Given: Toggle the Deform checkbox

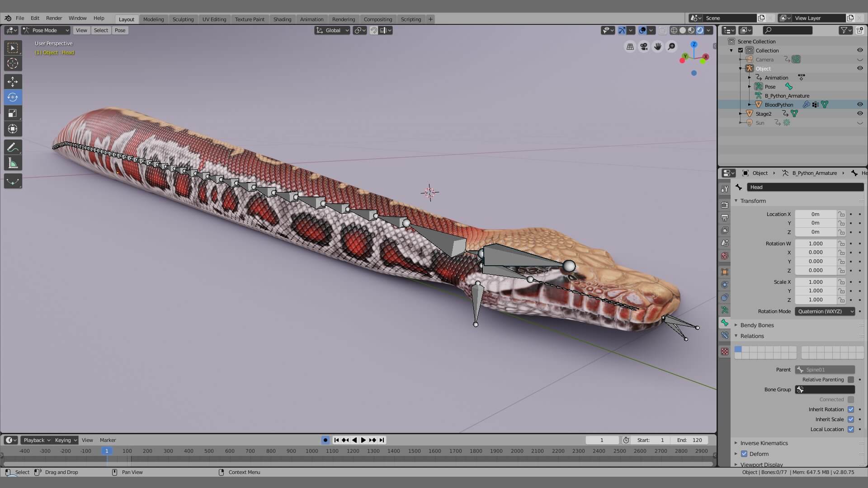Looking at the screenshot, I should tap(744, 454).
